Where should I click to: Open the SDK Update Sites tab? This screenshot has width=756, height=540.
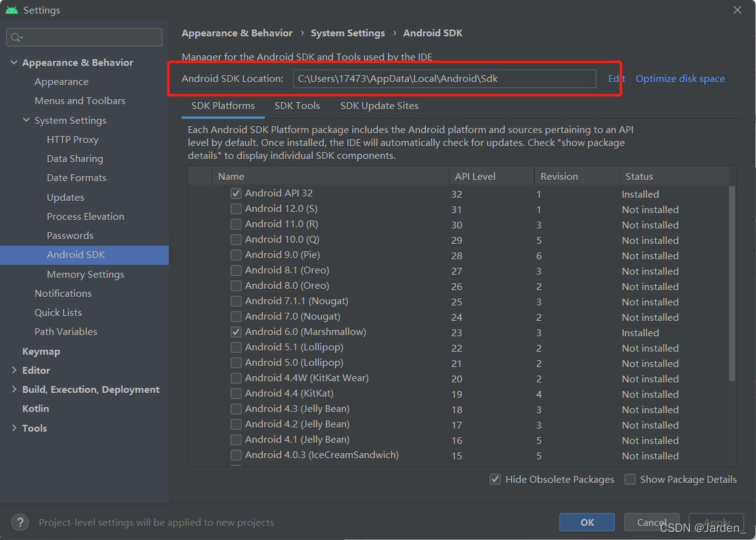point(379,106)
